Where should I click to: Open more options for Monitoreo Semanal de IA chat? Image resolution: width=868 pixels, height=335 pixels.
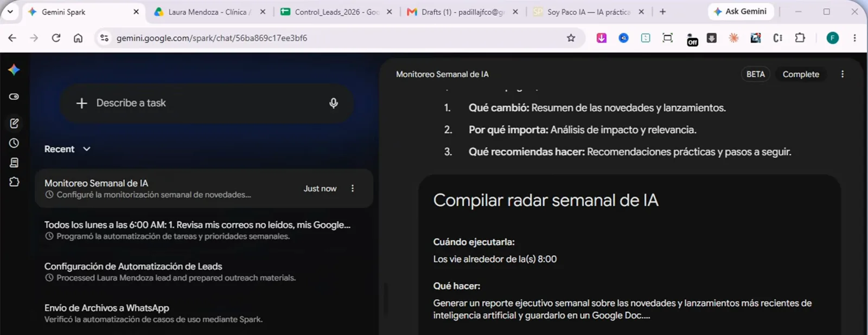pyautogui.click(x=353, y=189)
